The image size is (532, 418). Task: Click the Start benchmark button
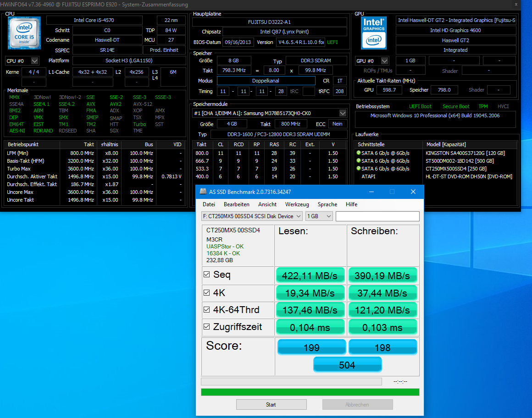point(271,404)
